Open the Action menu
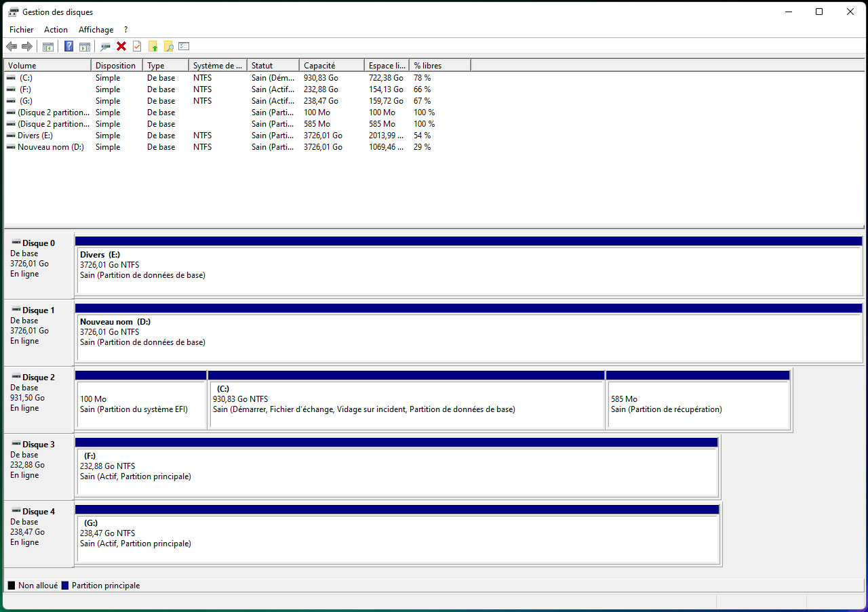 click(56, 30)
